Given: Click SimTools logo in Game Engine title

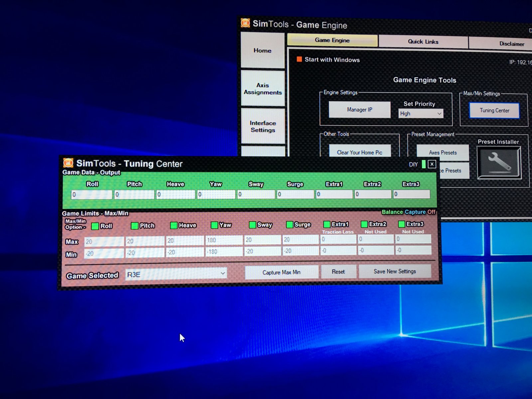Looking at the screenshot, I should pos(245,23).
